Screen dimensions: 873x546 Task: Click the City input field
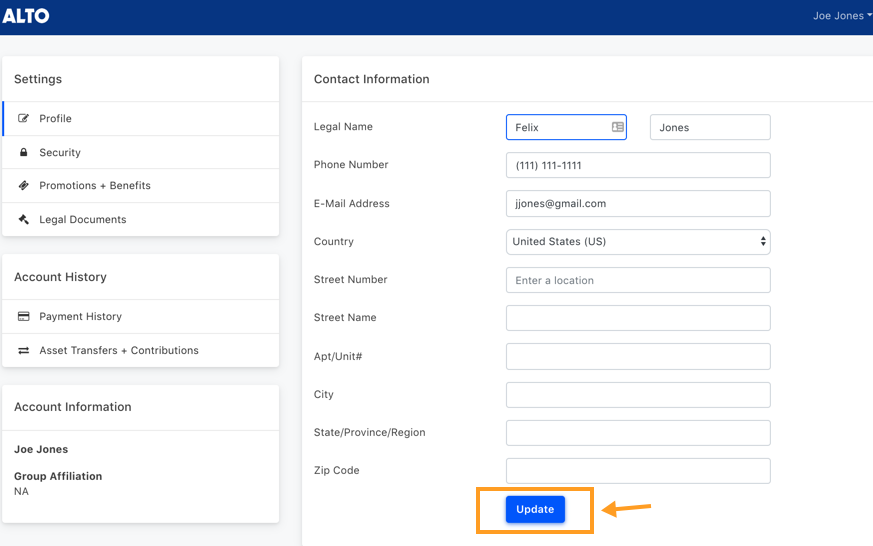(x=638, y=395)
